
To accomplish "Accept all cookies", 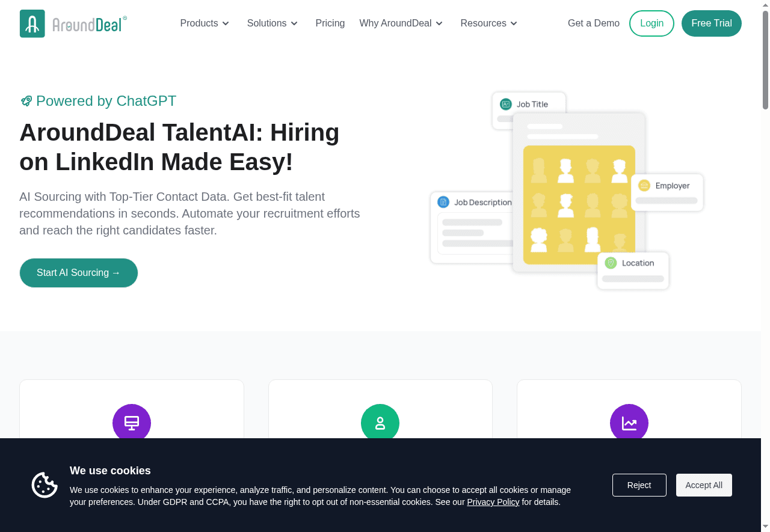I will [x=704, y=485].
